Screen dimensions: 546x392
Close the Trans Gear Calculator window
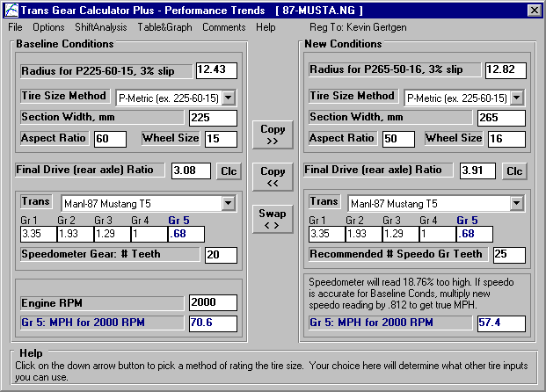(535, 10)
